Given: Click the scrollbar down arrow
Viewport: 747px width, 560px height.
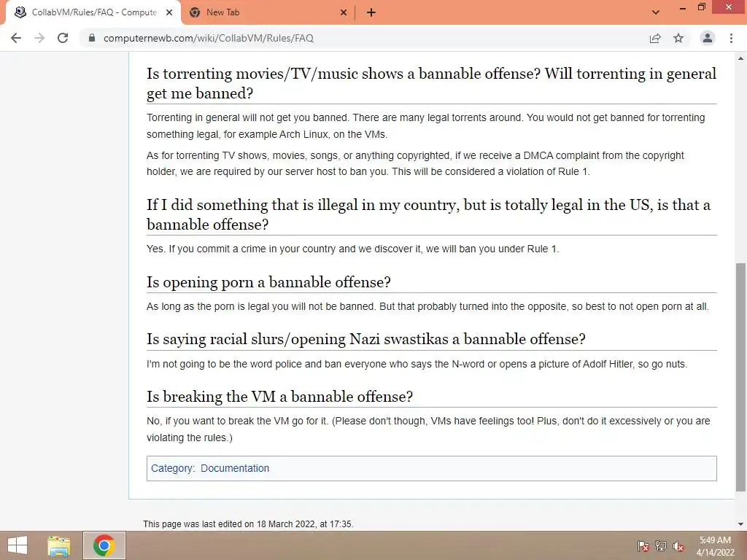Looking at the screenshot, I should (x=740, y=524).
